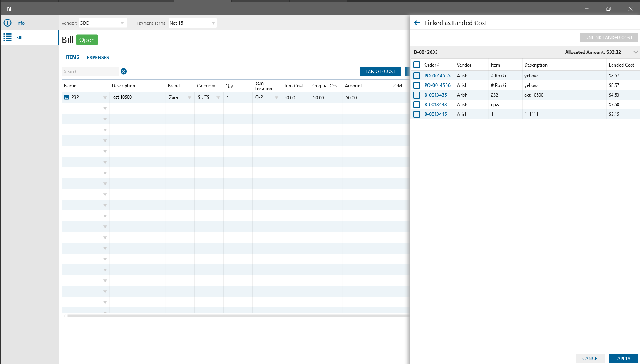640x364 pixels.
Task: Check the box for order PO-0014555
Action: point(417,76)
